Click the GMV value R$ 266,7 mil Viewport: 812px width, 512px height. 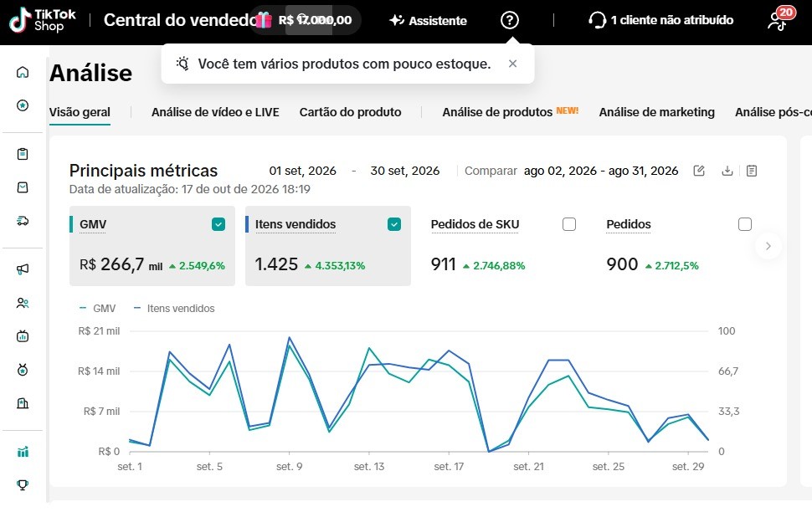[121, 264]
